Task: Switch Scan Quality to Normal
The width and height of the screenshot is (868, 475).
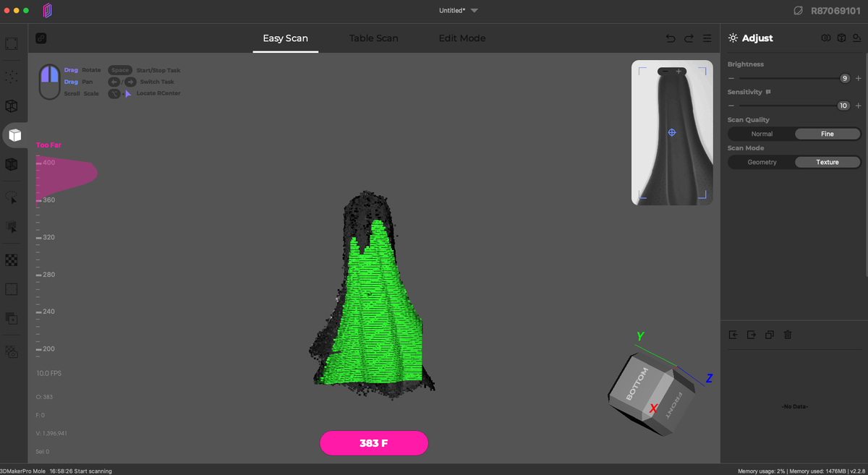Action: [x=762, y=134]
